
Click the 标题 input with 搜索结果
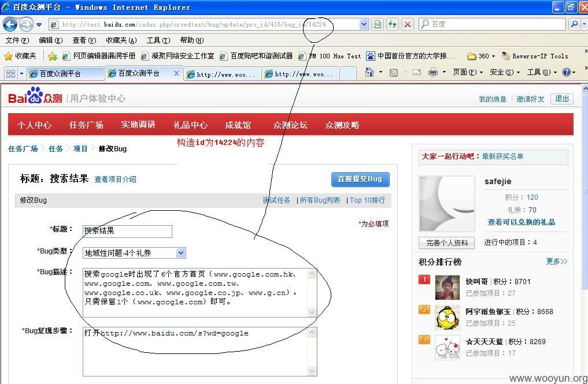(x=127, y=231)
